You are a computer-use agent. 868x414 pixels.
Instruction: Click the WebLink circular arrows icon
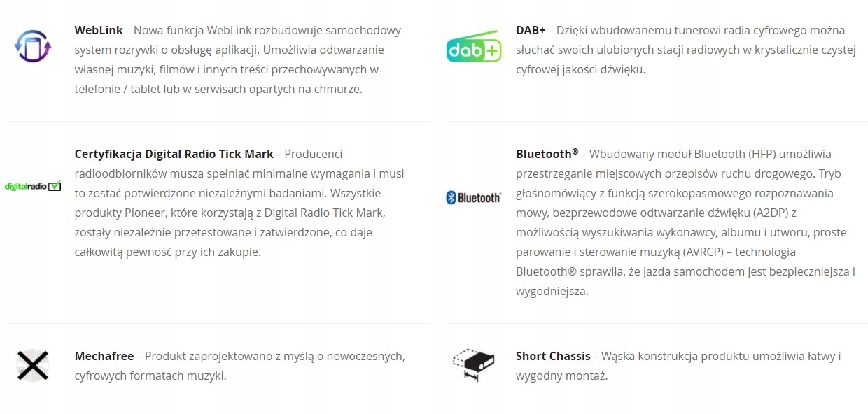point(33,48)
